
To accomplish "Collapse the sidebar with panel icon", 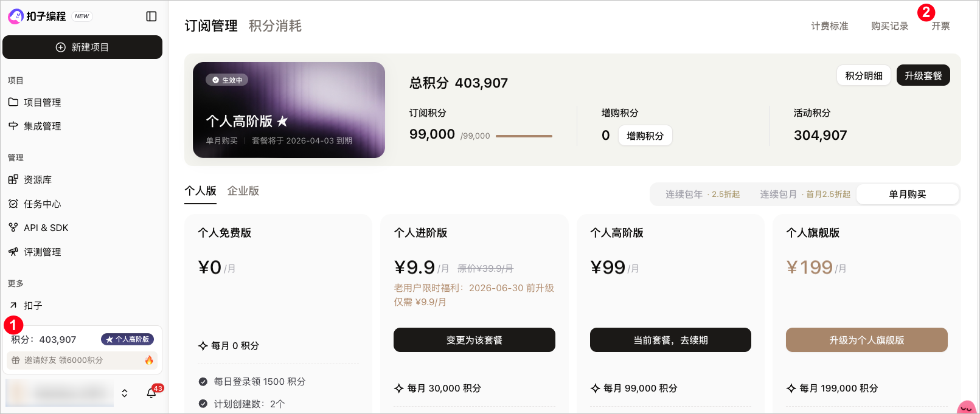I will (151, 16).
